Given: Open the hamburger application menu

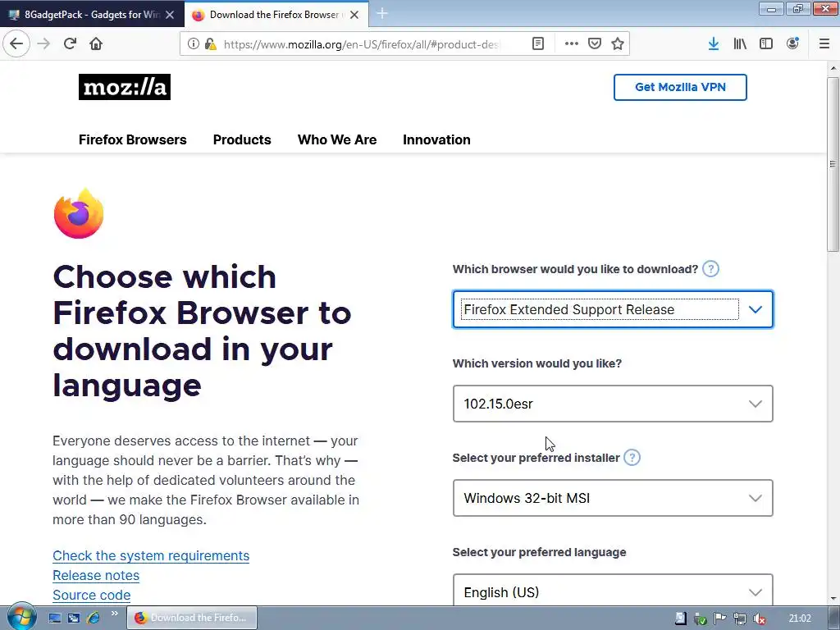Looking at the screenshot, I should tap(824, 44).
